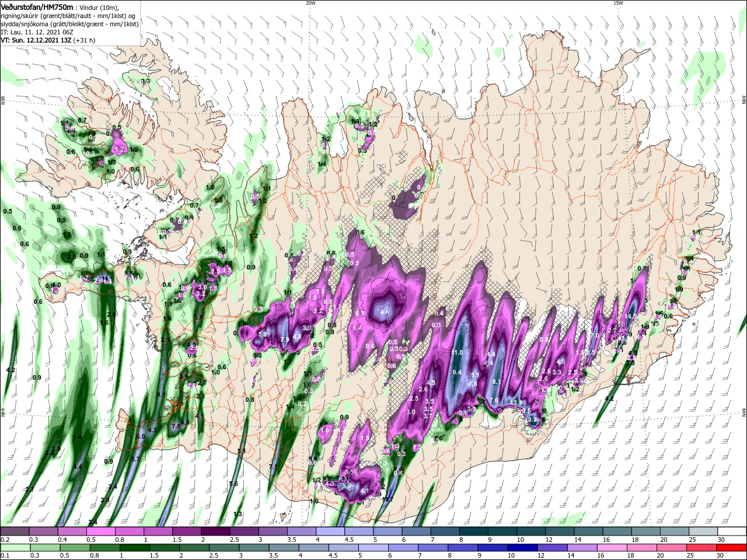Click the 5.6 rain streak value
The image size is (747, 560).
tap(234, 484)
